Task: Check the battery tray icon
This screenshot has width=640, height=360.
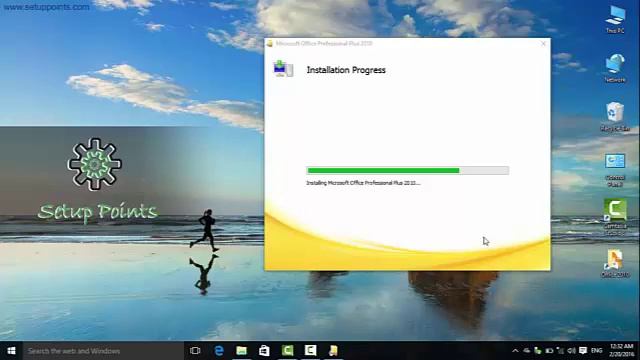Action: click(x=549, y=351)
